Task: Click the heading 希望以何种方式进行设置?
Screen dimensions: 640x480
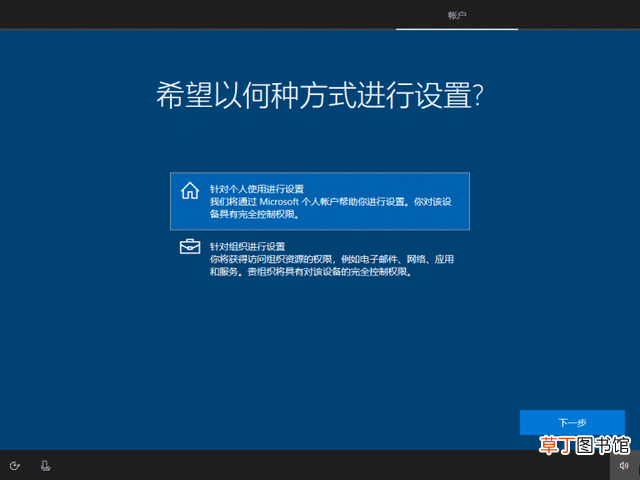Action: 320,95
